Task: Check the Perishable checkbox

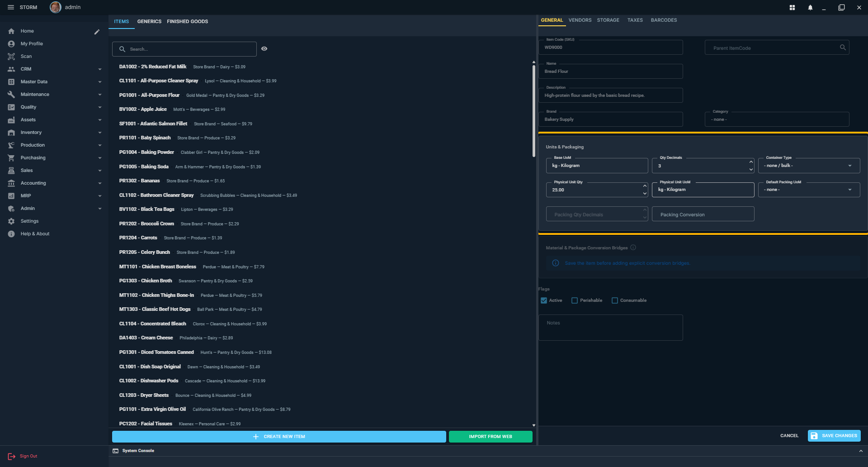Action: point(575,300)
